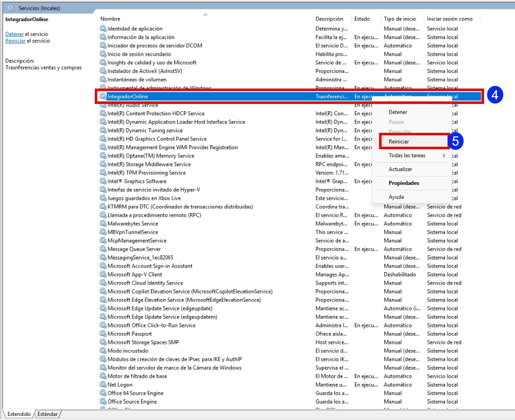Screen dimensions: 515x420
Task: Click the gear icon for Microsoft App-V Client
Action: pos(103,274)
